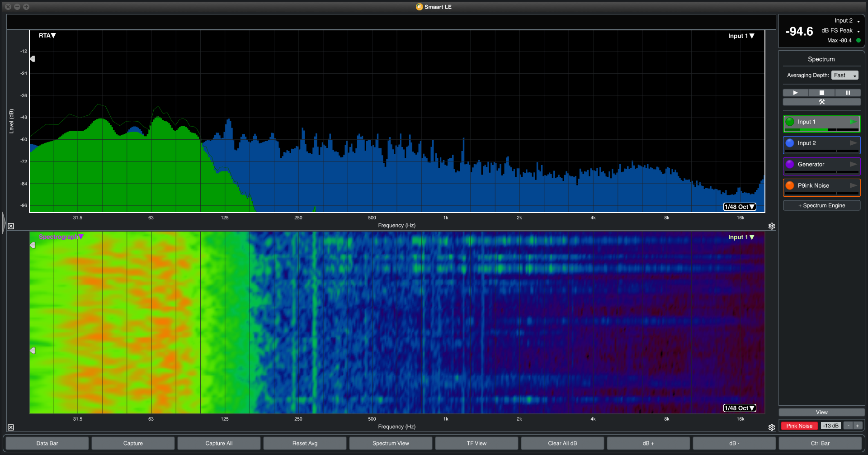
Task: Decrease generator level with minus button
Action: (849, 426)
